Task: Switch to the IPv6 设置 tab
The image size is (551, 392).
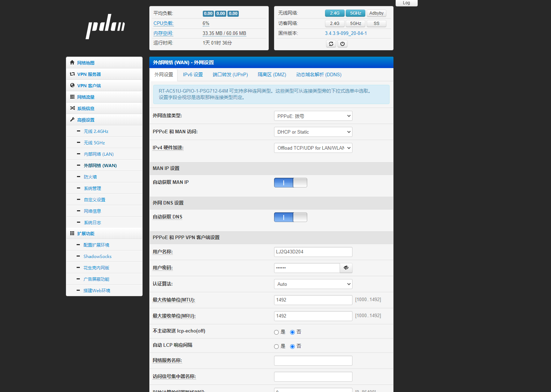Action: [193, 75]
